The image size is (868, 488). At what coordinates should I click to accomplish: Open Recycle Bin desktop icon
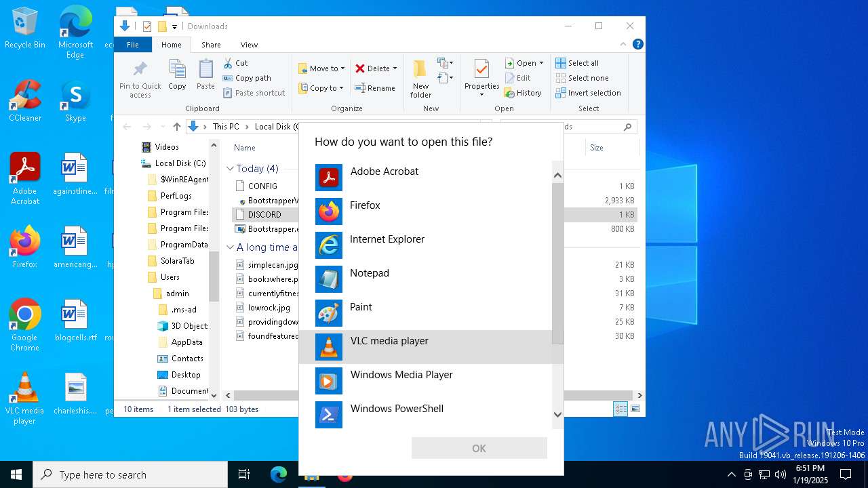(25, 28)
